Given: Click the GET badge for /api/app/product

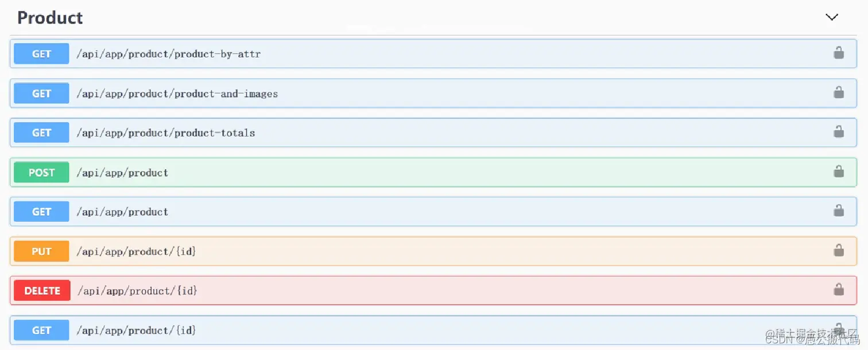Looking at the screenshot, I should point(41,212).
